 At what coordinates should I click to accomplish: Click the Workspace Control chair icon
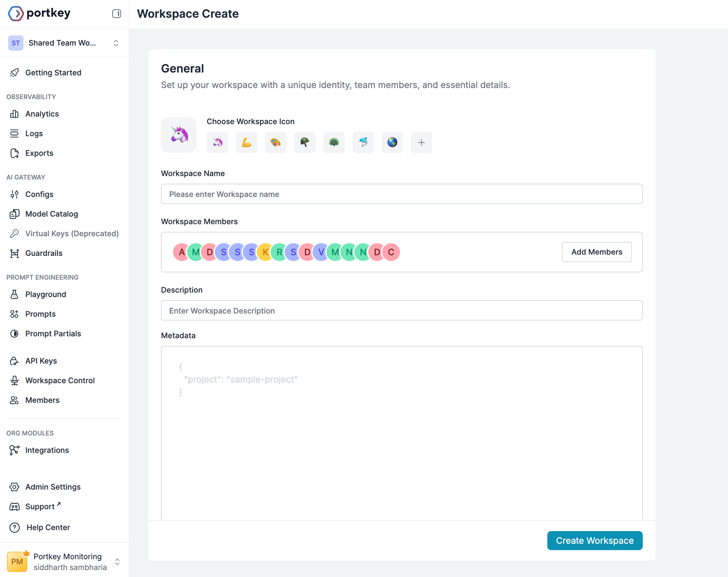[x=14, y=380]
